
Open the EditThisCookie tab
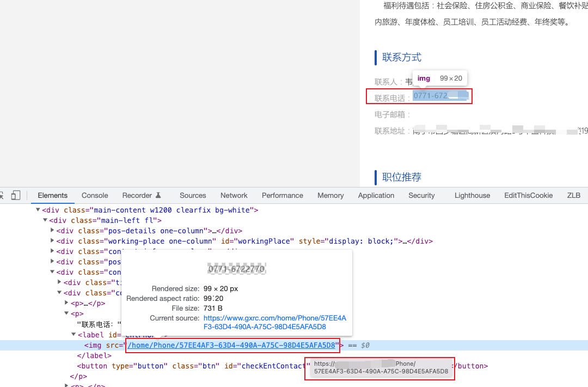click(528, 196)
